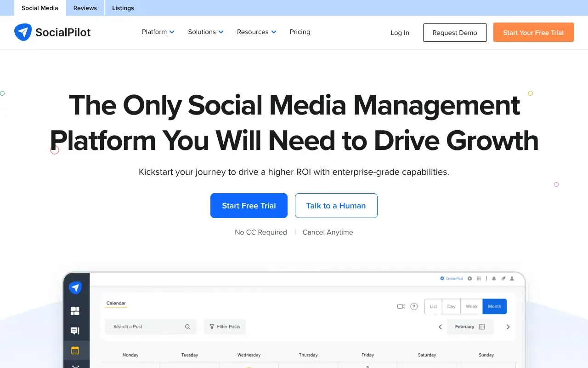Click the notification bell icon in the top bar

pyautogui.click(x=493, y=278)
